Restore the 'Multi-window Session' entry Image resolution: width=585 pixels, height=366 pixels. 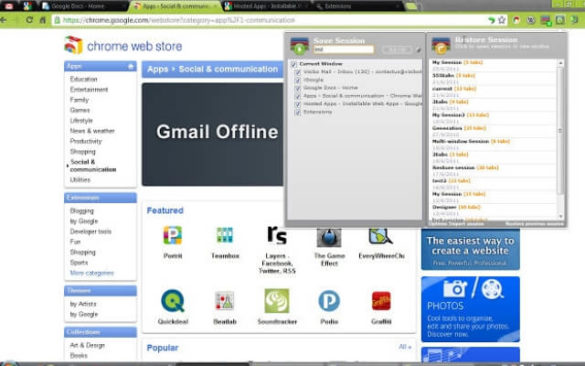pos(493,144)
